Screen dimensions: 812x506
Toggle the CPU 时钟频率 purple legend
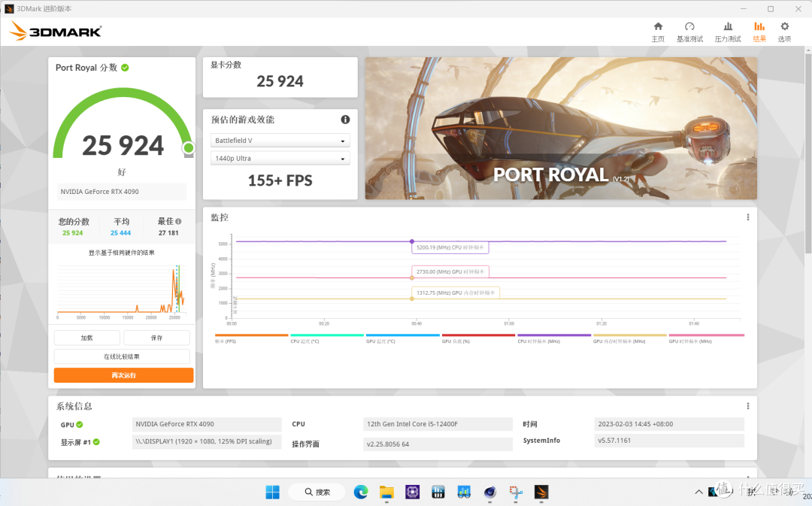pyautogui.click(x=553, y=335)
